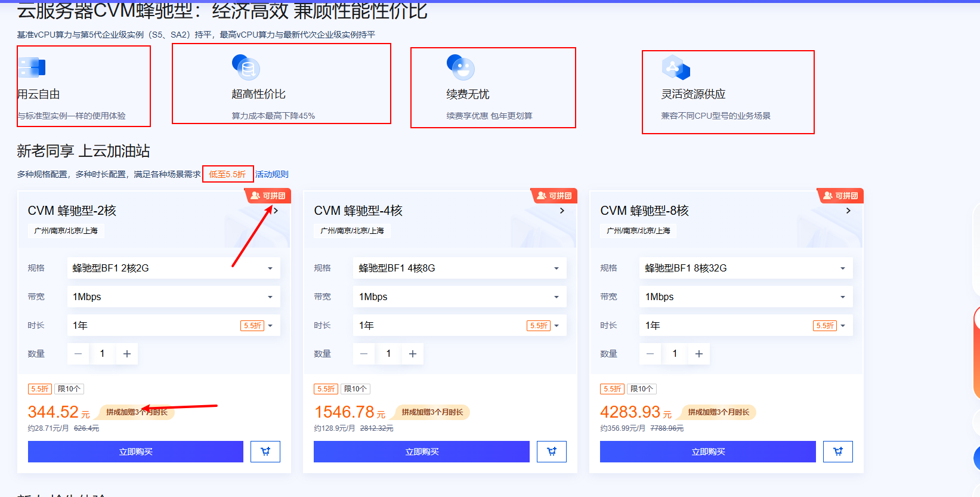Click 限10个 tag on 2核 card
Screen dimensions: 980x497
coord(69,389)
